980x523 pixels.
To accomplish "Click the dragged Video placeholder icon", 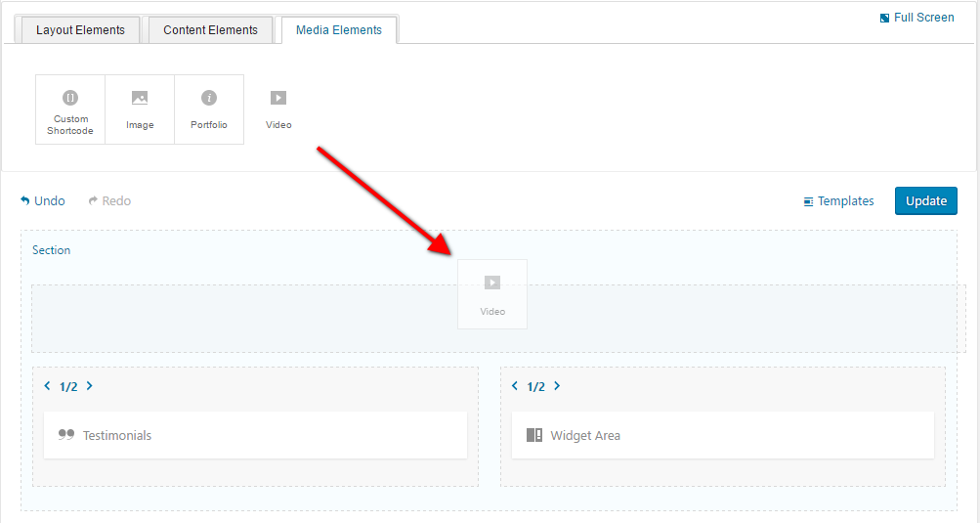I will tap(492, 283).
